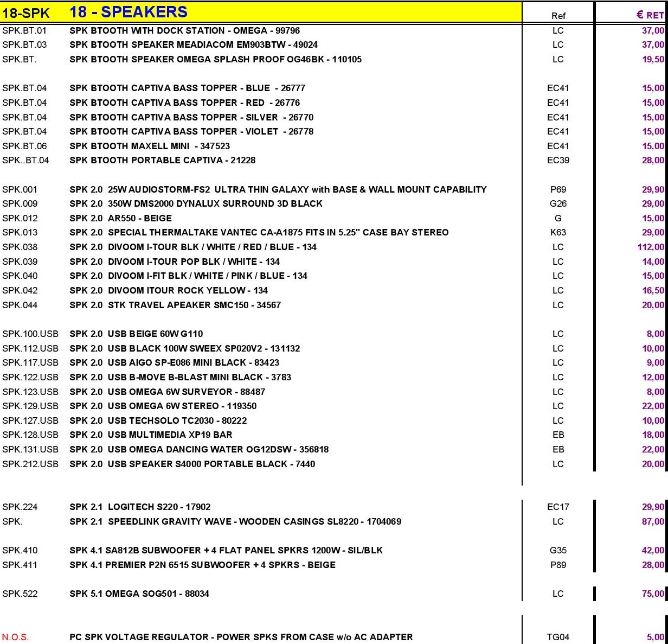Click the 112,00 price cell
This screenshot has width=668, height=644.
click(x=651, y=247)
